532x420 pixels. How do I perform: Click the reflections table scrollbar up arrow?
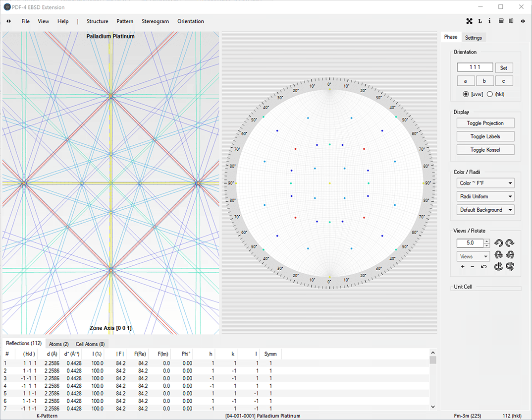pos(432,353)
